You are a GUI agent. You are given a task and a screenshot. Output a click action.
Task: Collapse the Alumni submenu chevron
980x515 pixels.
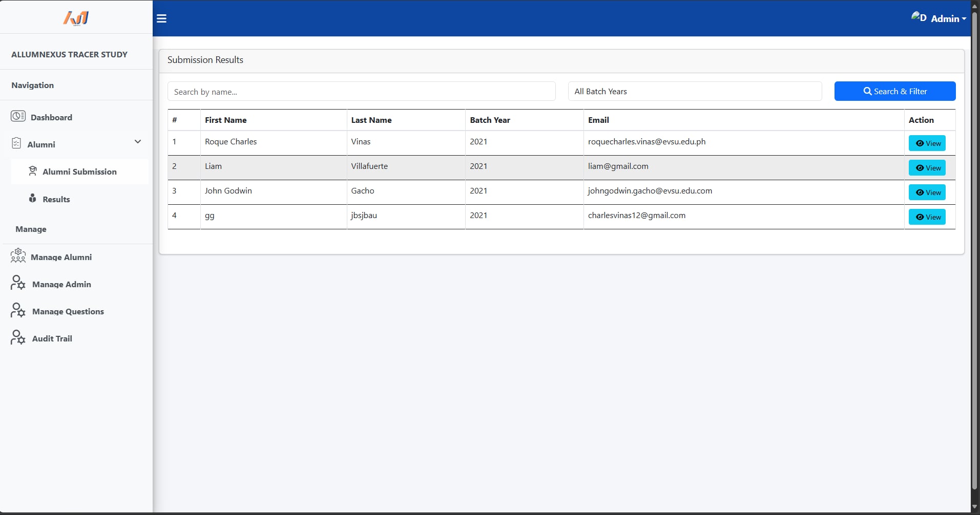[x=137, y=142]
